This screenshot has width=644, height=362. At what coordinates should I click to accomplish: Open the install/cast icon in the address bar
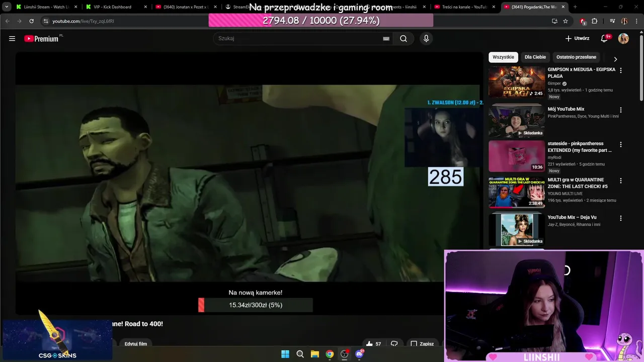(554, 21)
